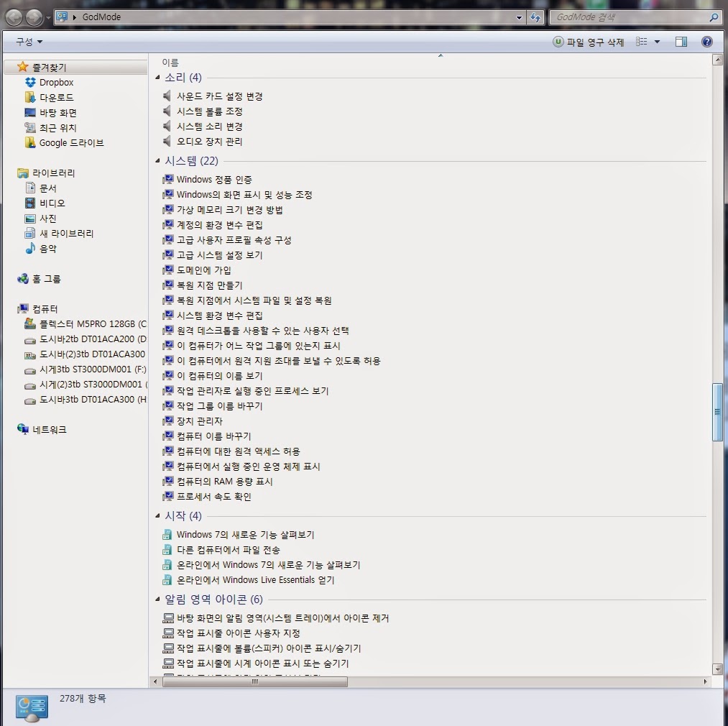
Task: Click the horizontal scrollbar thumb
Action: 255,682
